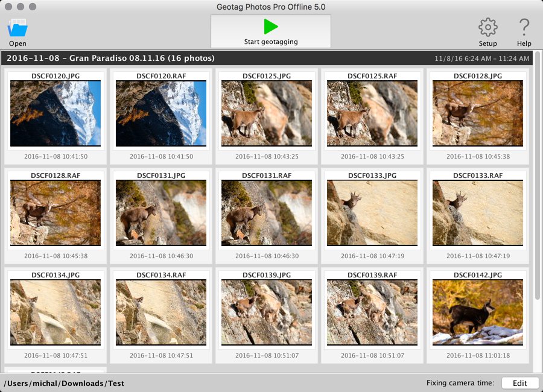Select the DSCF0139.JPG thumbnail
Screen dimensions: 543x392
pos(267,312)
